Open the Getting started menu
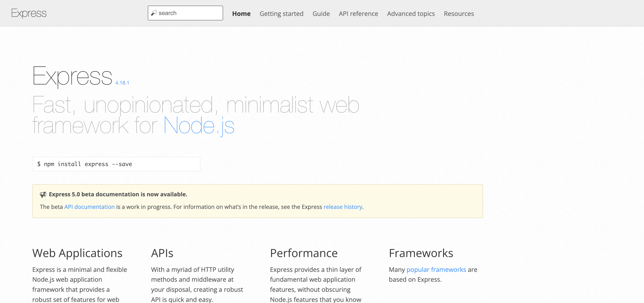 281,13
